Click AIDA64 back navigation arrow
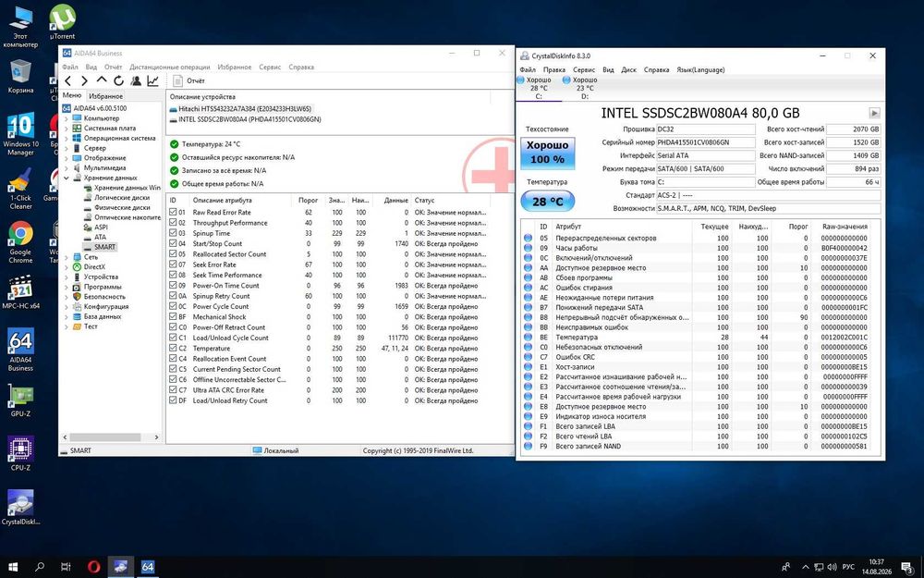 (68, 80)
